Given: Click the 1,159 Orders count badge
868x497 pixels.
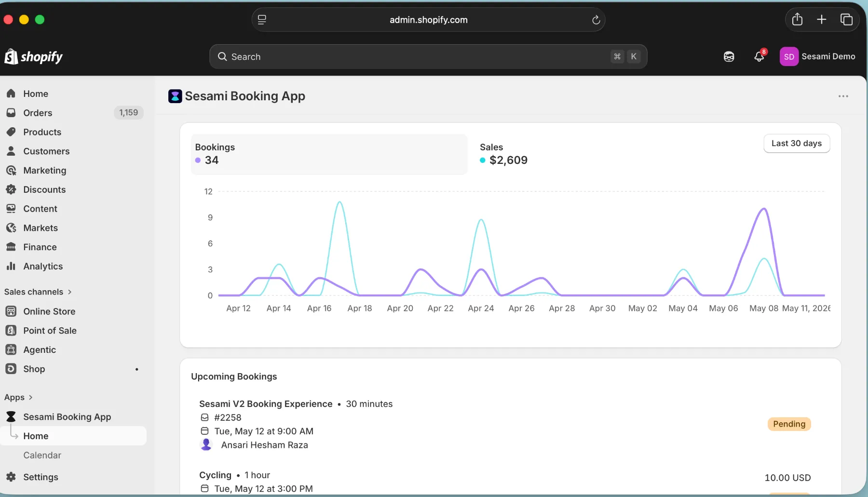Looking at the screenshot, I should pos(128,112).
